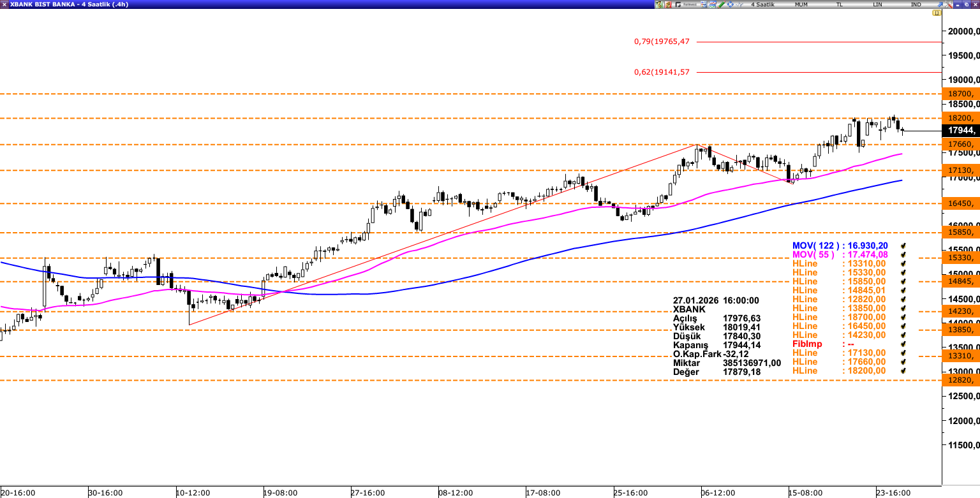Open the MUM chart type dropdown
This screenshot has height=498, width=980.
tap(801, 4)
